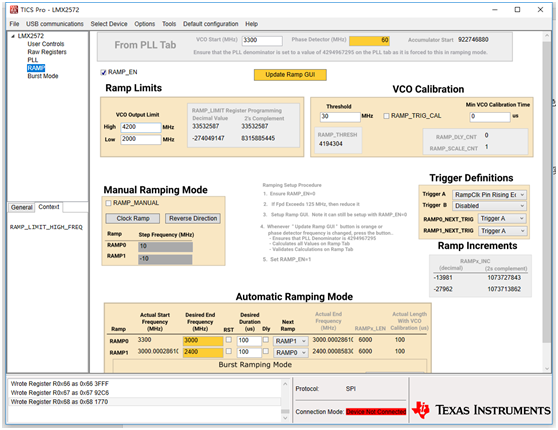Image resolution: width=558 pixels, height=430 pixels.
Task: Switch to the Context tab
Action: (49, 207)
